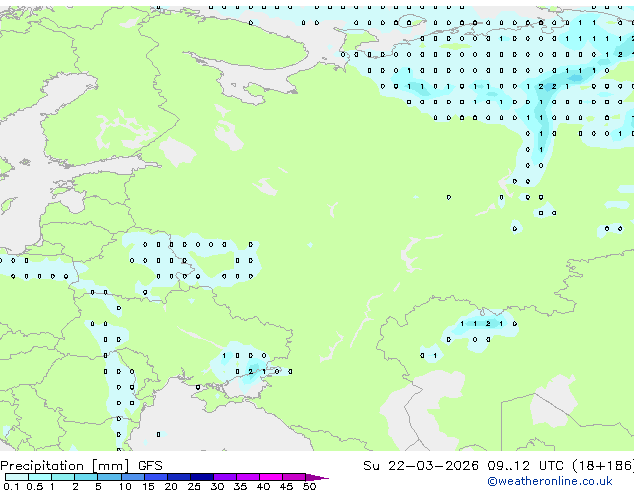Select the 2–5 mm legend color swatch
Viewport: 634px width, 490px height.
86,477
